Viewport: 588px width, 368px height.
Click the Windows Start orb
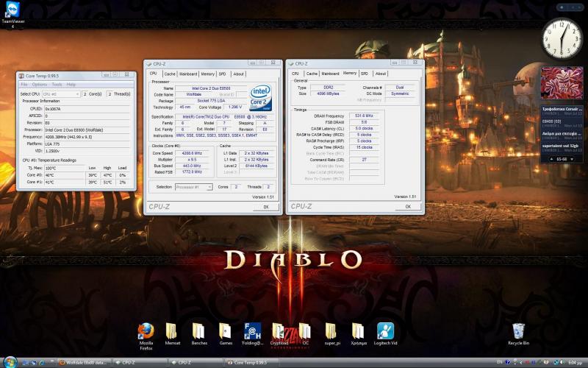point(10,362)
